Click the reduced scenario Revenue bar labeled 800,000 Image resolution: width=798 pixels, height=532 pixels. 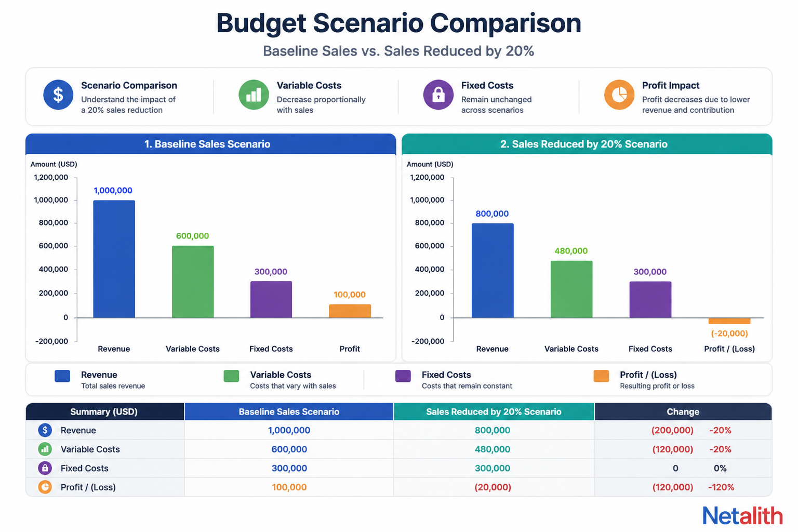pyautogui.click(x=493, y=270)
